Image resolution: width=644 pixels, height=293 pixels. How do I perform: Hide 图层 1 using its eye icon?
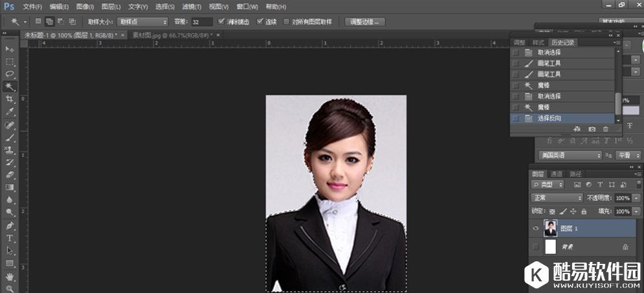(x=535, y=228)
